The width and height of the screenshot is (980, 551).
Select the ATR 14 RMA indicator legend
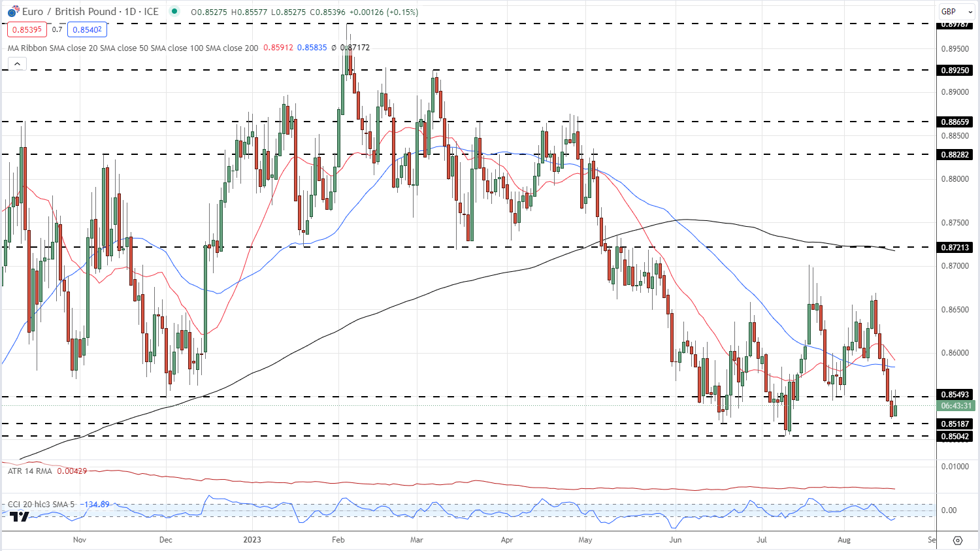click(29, 471)
